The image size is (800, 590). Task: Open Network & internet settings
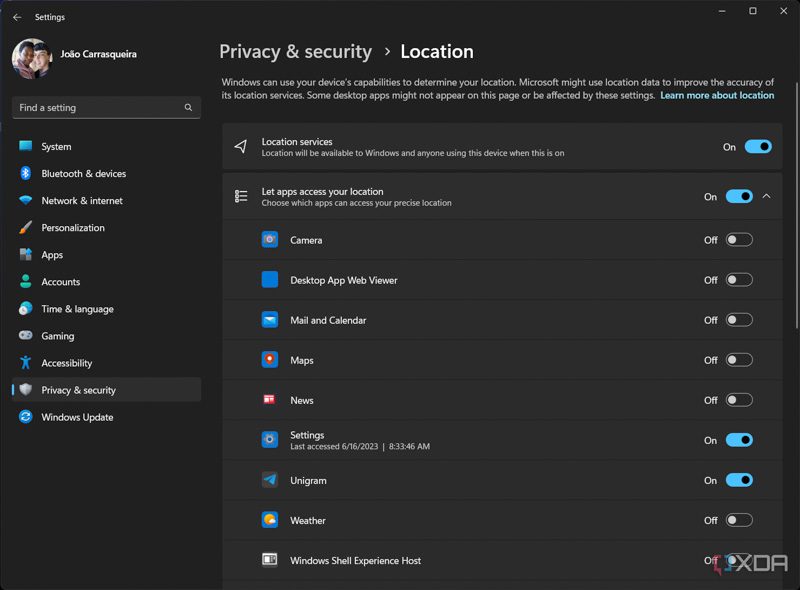pyautogui.click(x=106, y=201)
